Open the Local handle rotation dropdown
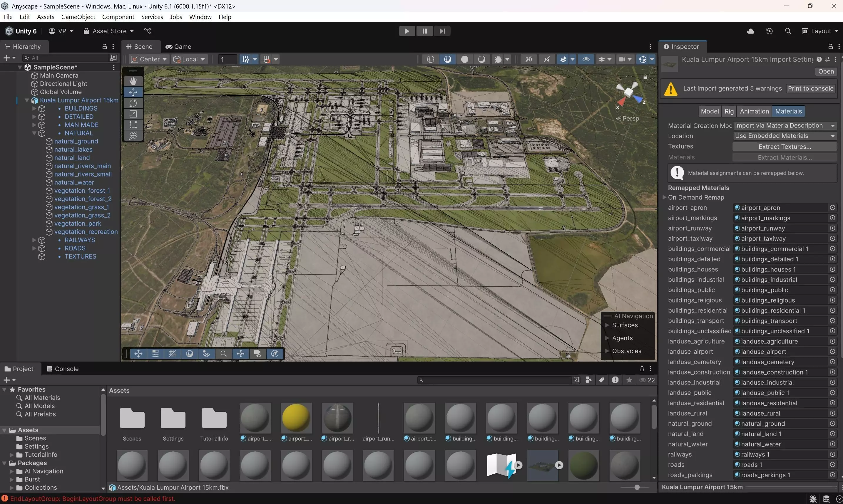The image size is (843, 504). (189, 59)
